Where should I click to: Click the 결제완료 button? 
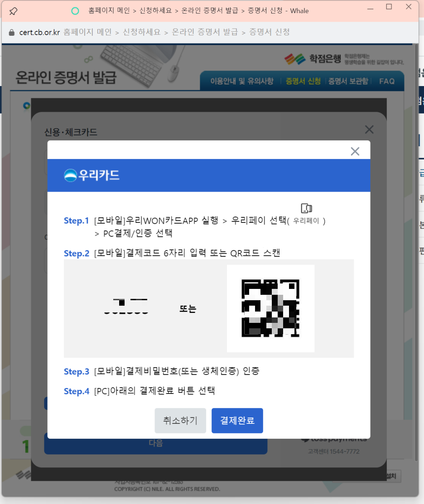click(237, 420)
